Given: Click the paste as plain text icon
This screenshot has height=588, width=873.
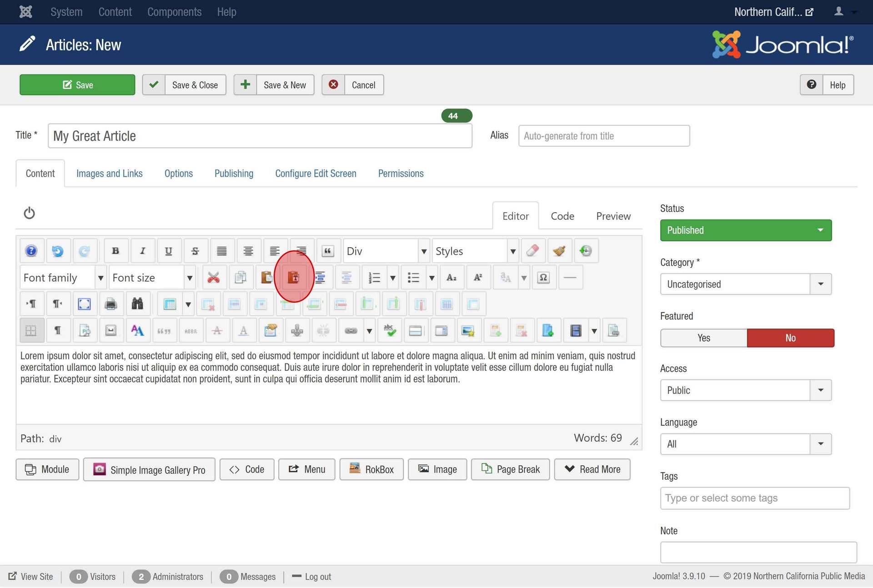Looking at the screenshot, I should tap(294, 278).
